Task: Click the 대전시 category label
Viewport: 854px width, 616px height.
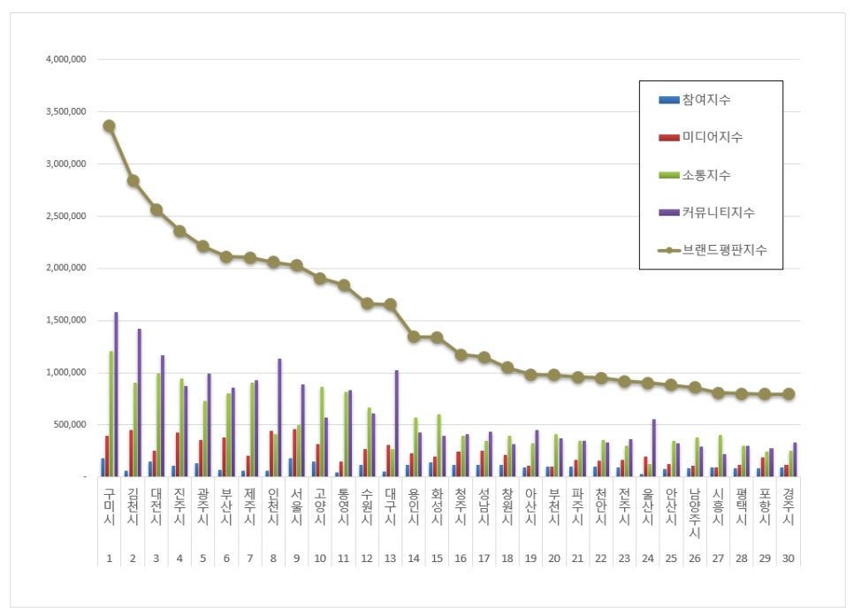Action: (x=156, y=506)
